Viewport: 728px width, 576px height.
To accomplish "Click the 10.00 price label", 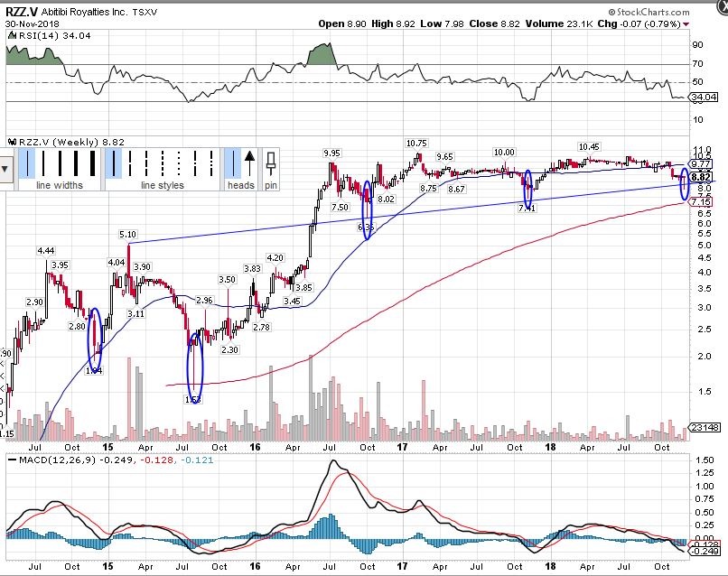I will (x=504, y=153).
